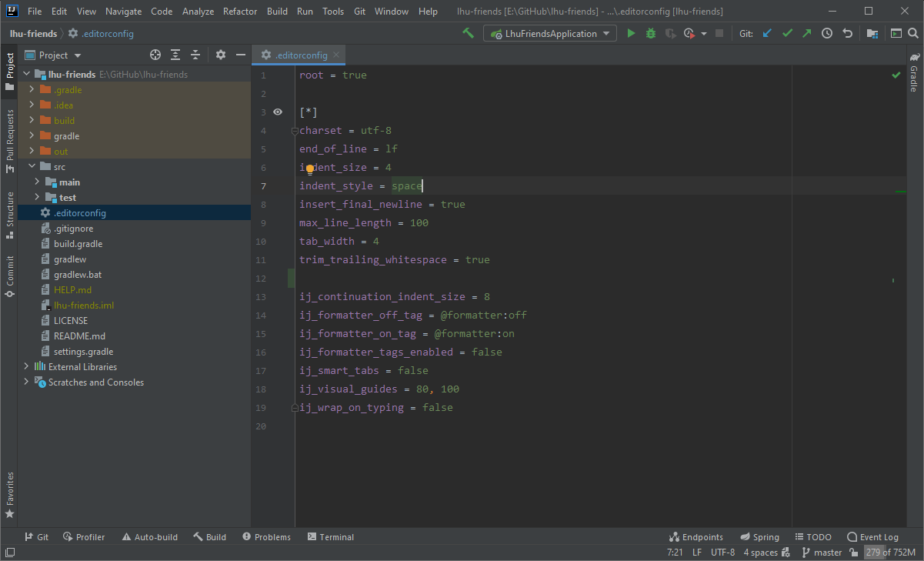Open Project panel settings gear icon

tap(221, 55)
